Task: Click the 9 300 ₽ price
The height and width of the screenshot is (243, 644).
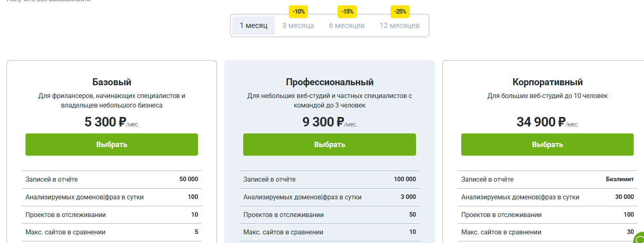Action: pyautogui.click(x=323, y=122)
